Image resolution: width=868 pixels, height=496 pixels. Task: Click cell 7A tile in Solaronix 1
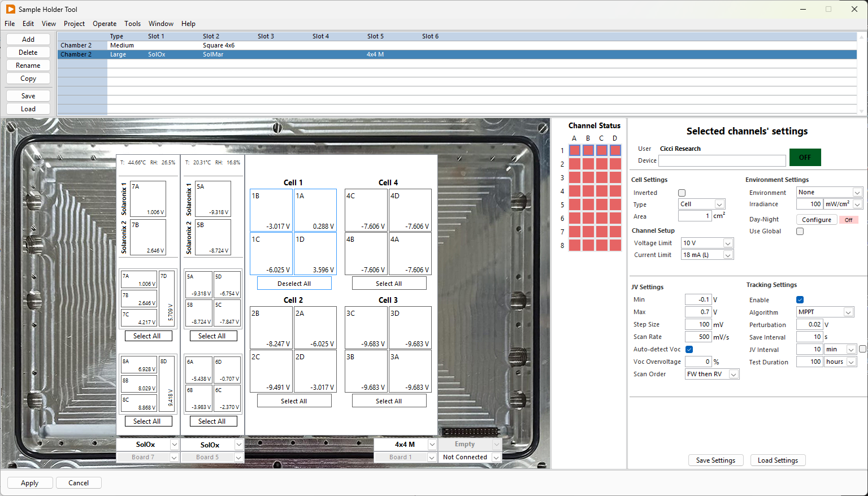point(148,198)
